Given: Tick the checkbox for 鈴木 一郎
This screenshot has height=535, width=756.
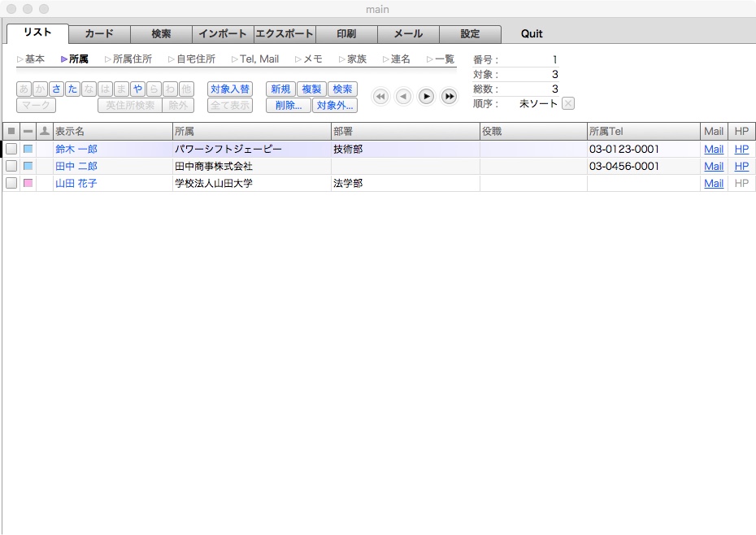Looking at the screenshot, I should point(11,150).
